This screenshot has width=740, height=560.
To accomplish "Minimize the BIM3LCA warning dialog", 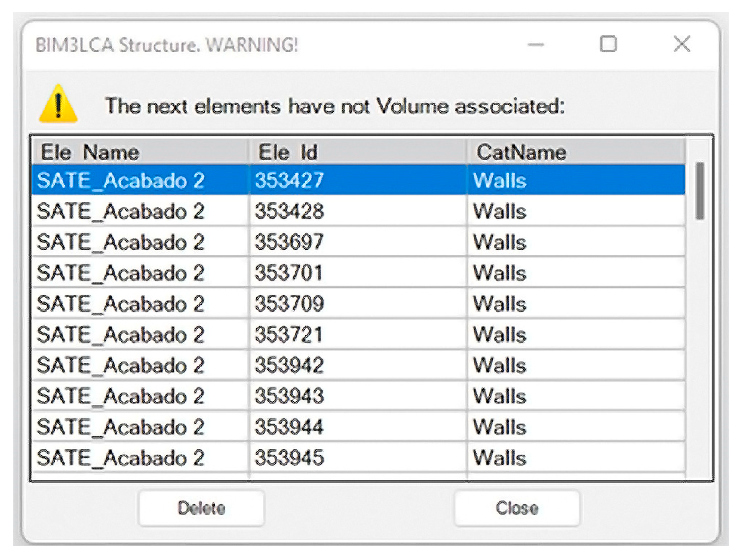I will click(x=535, y=45).
